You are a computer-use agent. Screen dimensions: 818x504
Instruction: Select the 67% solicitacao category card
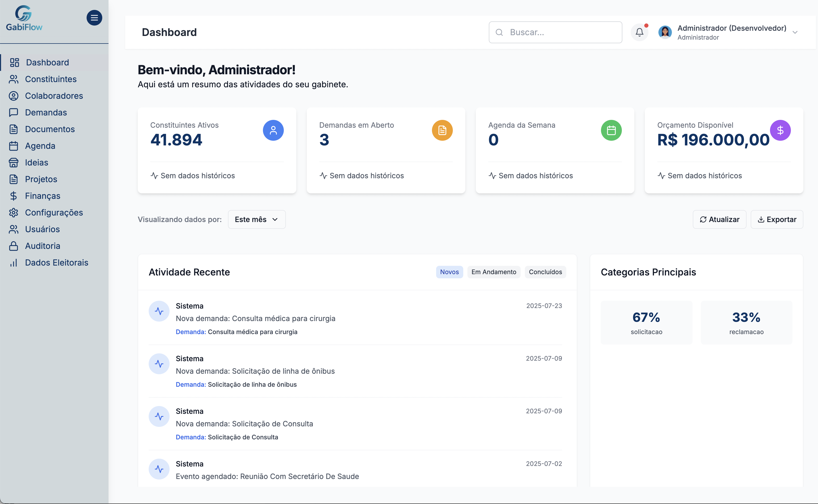pyautogui.click(x=646, y=322)
